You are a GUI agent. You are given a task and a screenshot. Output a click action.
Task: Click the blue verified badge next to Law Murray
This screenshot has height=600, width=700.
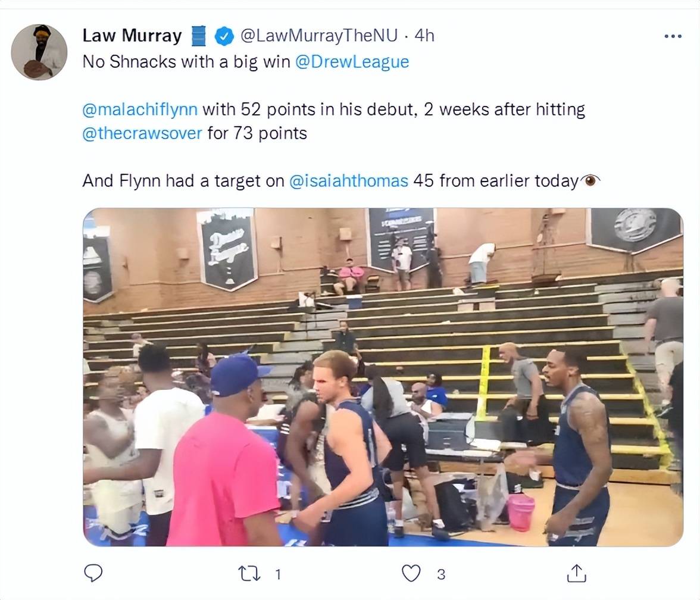224,36
